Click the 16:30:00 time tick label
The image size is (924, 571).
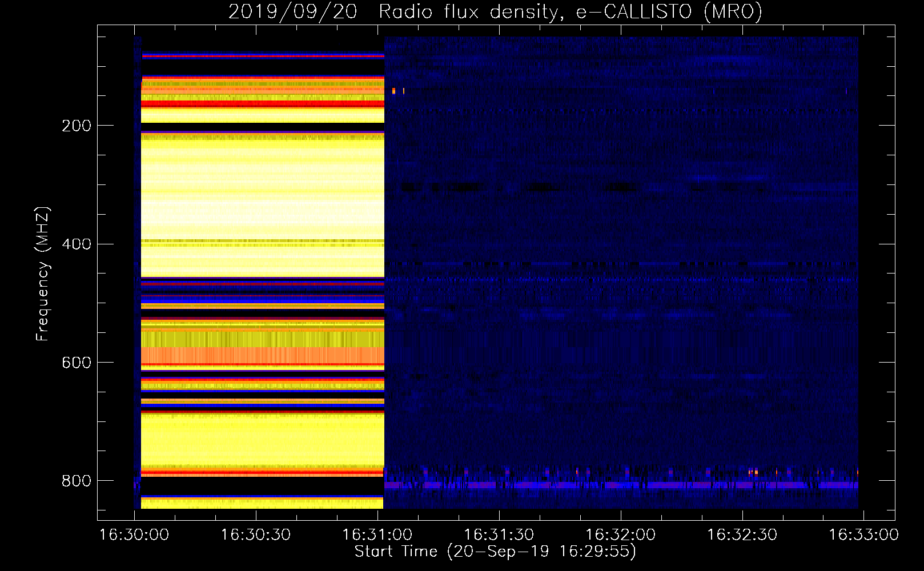pyautogui.click(x=134, y=534)
